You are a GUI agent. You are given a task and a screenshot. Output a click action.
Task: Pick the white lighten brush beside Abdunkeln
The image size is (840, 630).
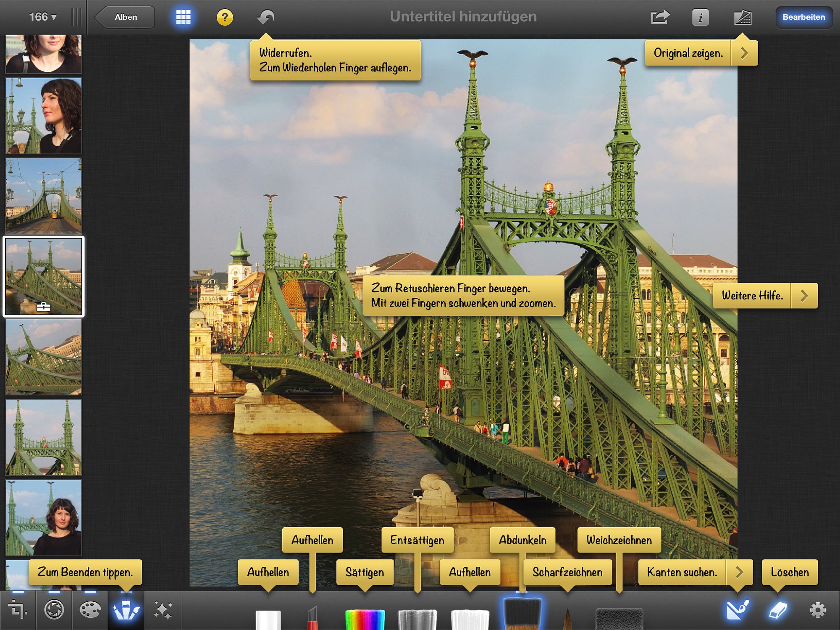tap(470, 619)
